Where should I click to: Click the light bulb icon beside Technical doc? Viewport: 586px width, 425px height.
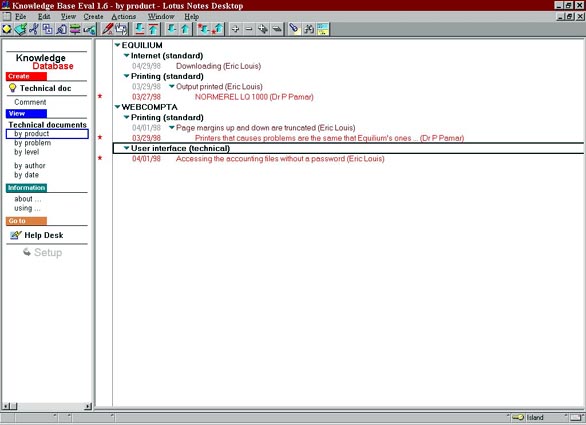(12, 88)
